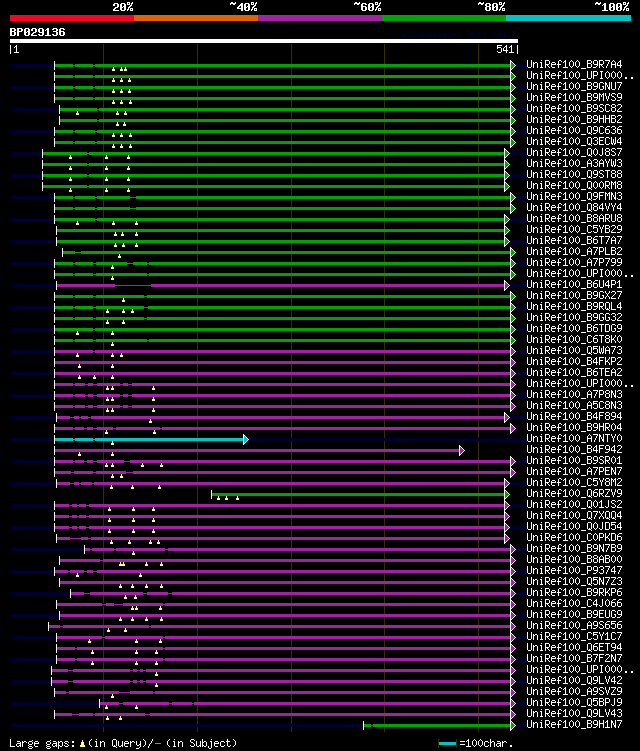The width and height of the screenshot is (640, 751).
Task: Click the UniRef100_Q9FMN3 entry
Action: (574, 196)
